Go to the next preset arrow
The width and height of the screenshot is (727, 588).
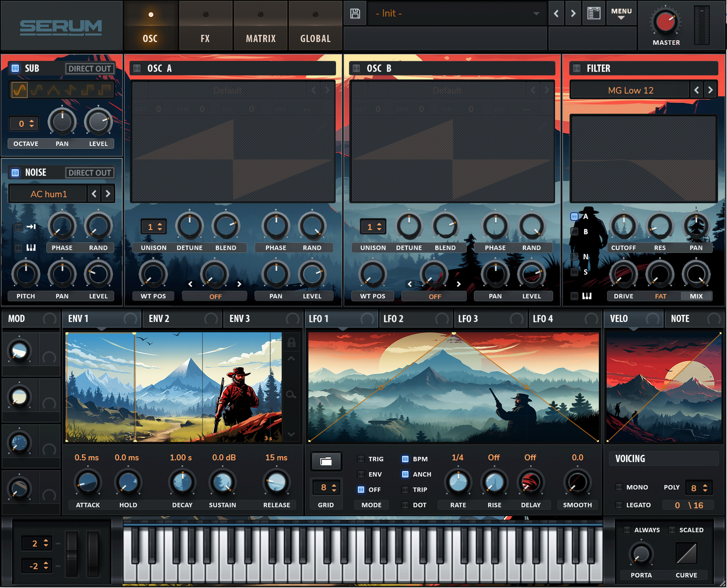pos(573,14)
